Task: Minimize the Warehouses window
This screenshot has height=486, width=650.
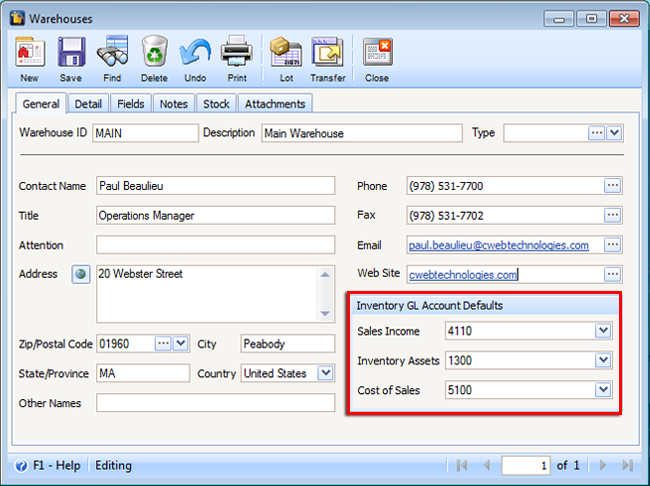Action: pyautogui.click(x=558, y=19)
